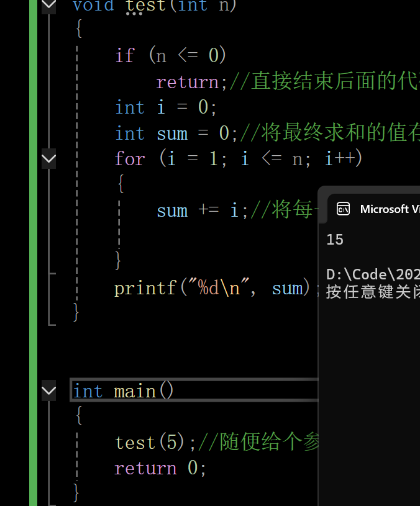Click the 'int i = 0;' declaration
Screen dimensions: 420x506
click(166, 107)
